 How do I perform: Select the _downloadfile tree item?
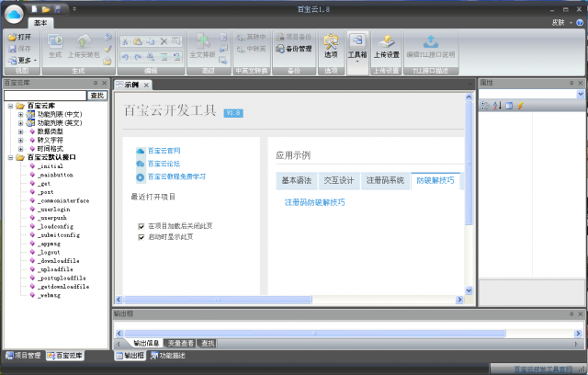(59, 261)
